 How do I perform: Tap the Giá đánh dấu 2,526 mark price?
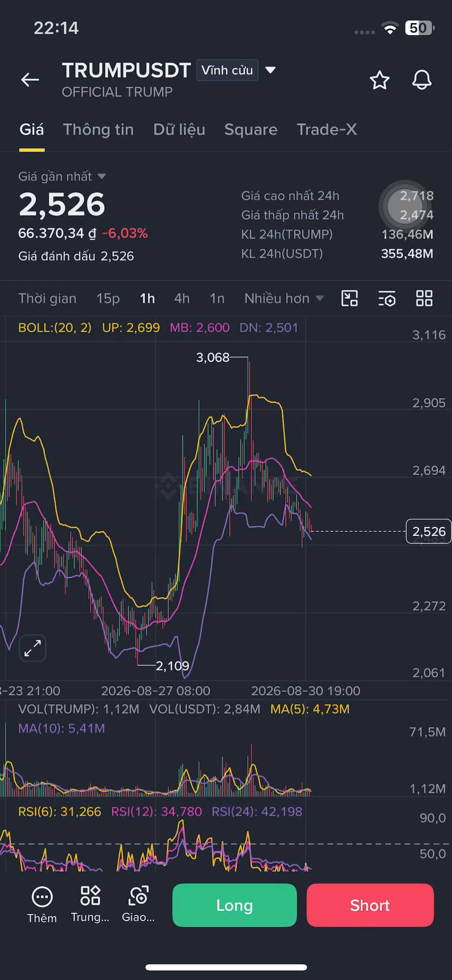coord(76,256)
